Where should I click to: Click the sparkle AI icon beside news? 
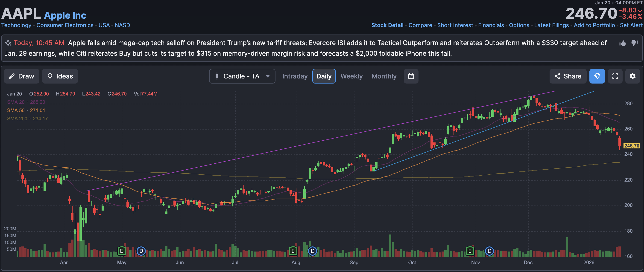(8, 43)
